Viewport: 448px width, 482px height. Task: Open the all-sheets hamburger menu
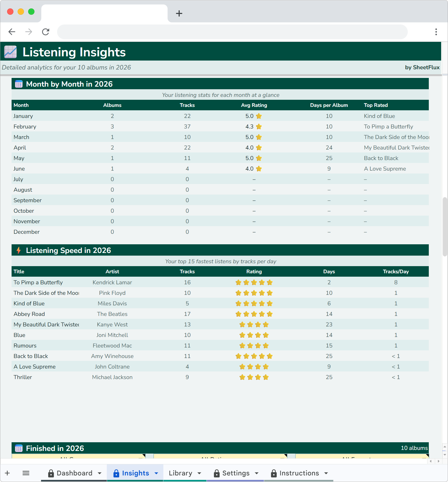[26, 473]
